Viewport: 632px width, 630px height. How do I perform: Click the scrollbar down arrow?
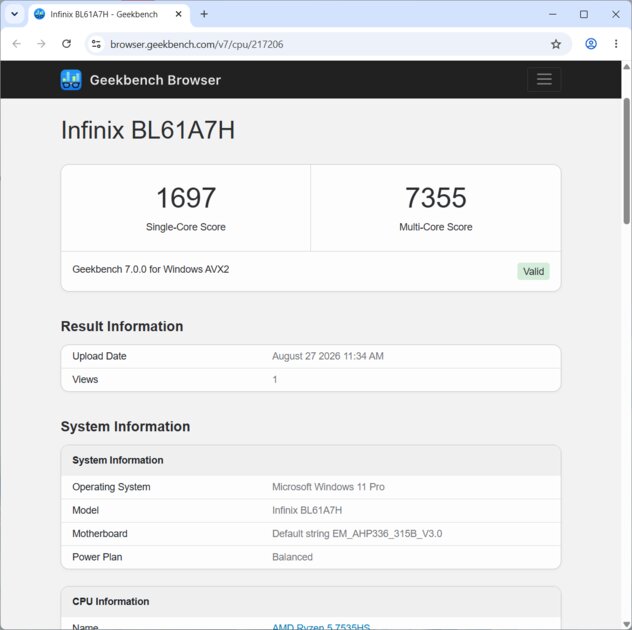[627, 624]
